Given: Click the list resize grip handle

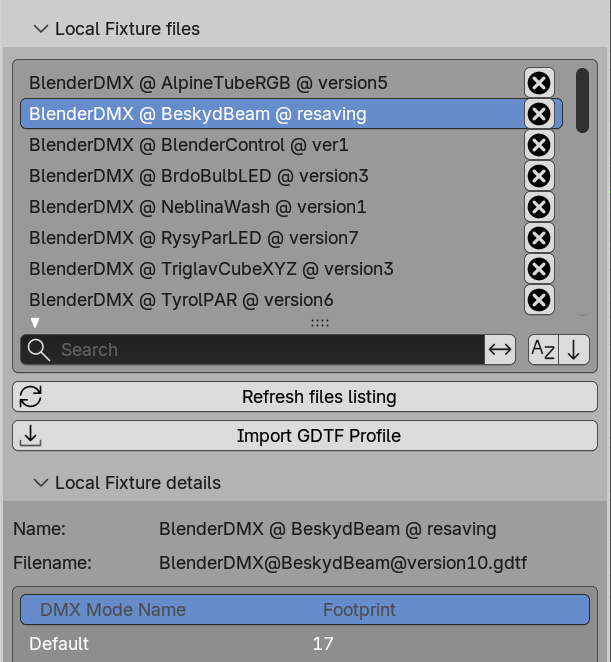Looking at the screenshot, I should 320,323.
